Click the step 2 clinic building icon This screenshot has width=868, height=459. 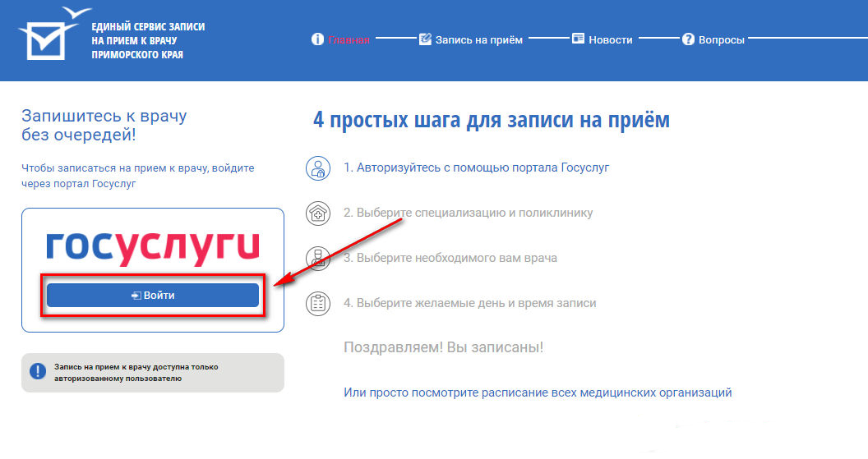click(317, 213)
